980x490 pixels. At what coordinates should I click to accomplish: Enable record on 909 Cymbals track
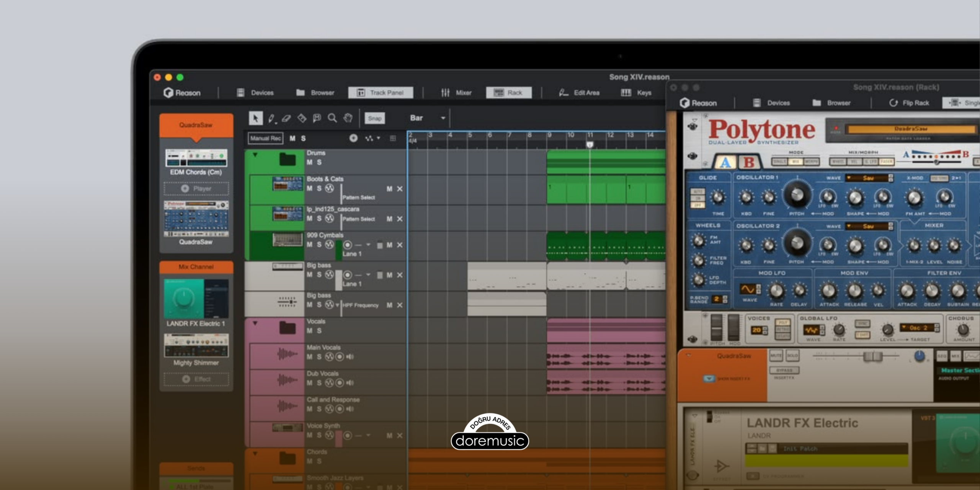(x=348, y=245)
